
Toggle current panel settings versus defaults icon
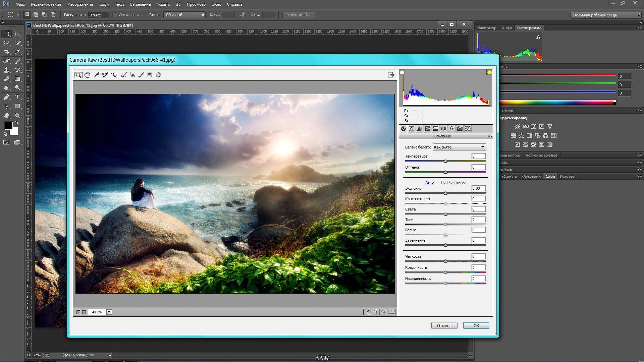pyautogui.click(x=392, y=312)
